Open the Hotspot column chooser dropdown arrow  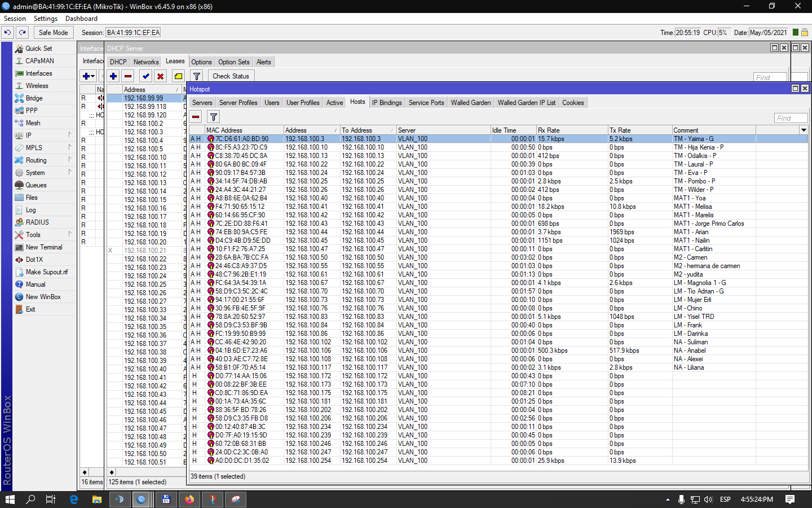point(804,130)
